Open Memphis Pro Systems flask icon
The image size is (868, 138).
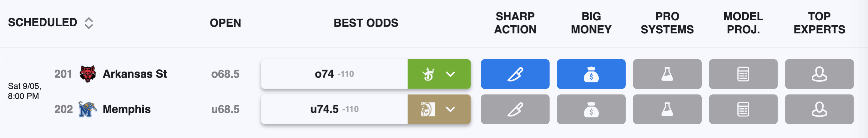(667, 109)
